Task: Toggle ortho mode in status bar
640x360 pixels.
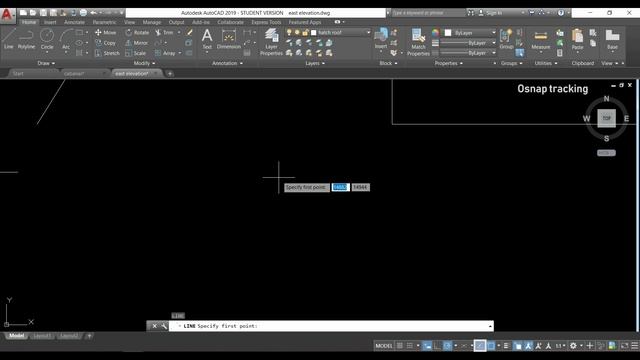Action: [437, 346]
